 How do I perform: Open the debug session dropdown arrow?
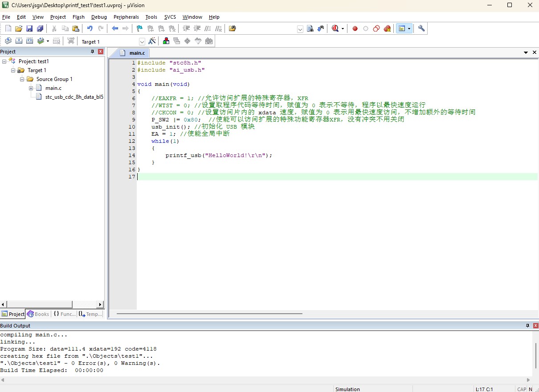pyautogui.click(x=343, y=29)
